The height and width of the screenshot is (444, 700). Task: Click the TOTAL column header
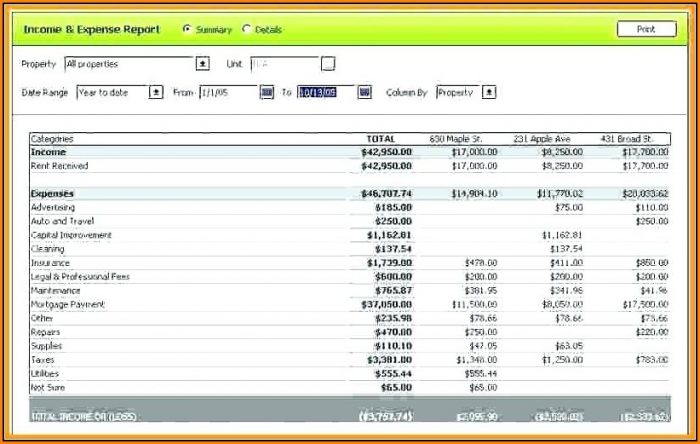pyautogui.click(x=381, y=138)
